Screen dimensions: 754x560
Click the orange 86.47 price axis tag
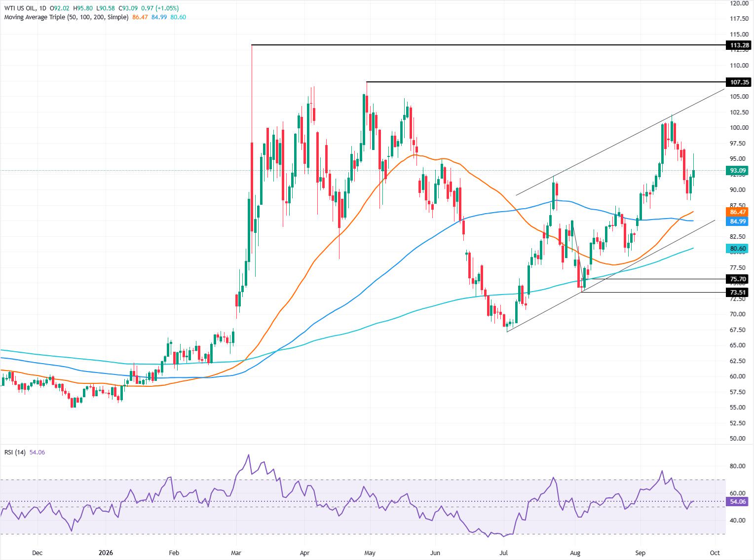point(738,212)
